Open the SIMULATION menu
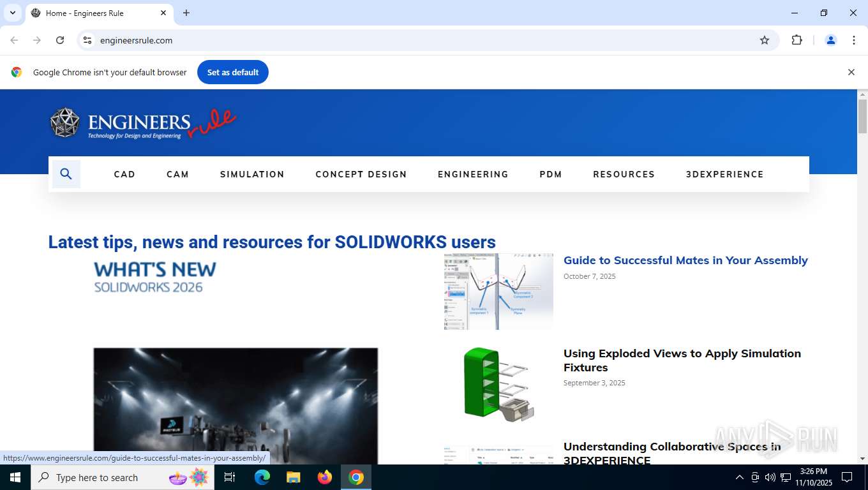This screenshot has height=490, width=868. point(252,174)
